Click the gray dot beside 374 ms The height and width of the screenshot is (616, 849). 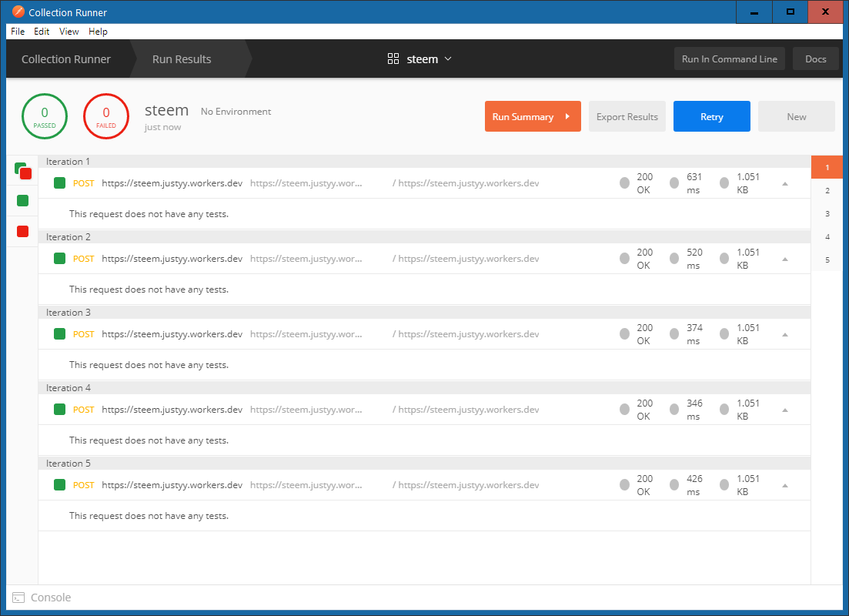[x=674, y=333]
